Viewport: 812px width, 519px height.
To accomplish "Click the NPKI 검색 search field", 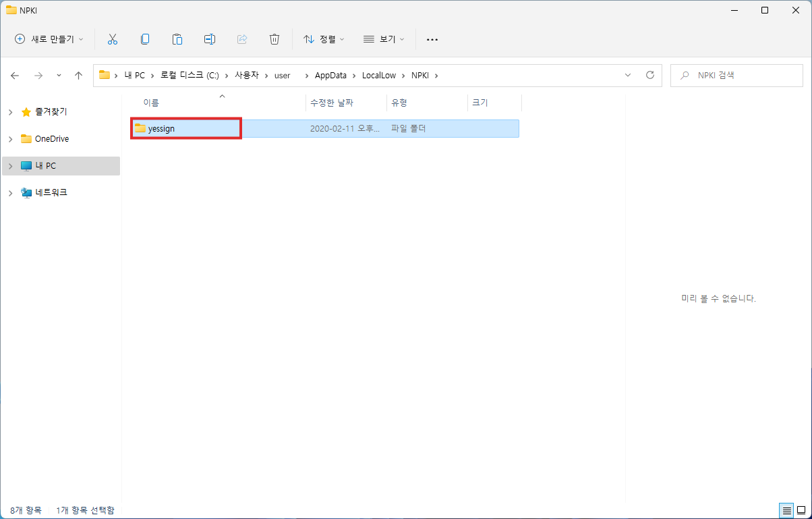I will click(736, 76).
